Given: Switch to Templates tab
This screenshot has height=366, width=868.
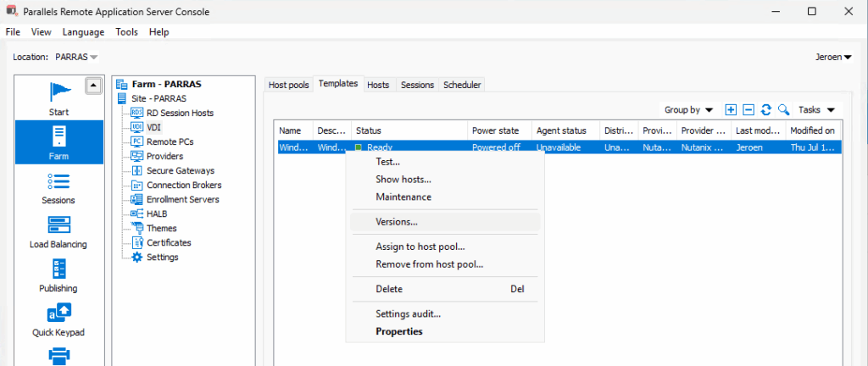Looking at the screenshot, I should click(x=338, y=84).
